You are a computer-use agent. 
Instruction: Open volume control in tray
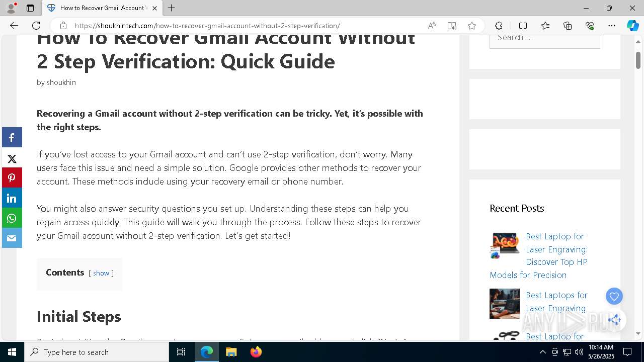[x=579, y=352]
